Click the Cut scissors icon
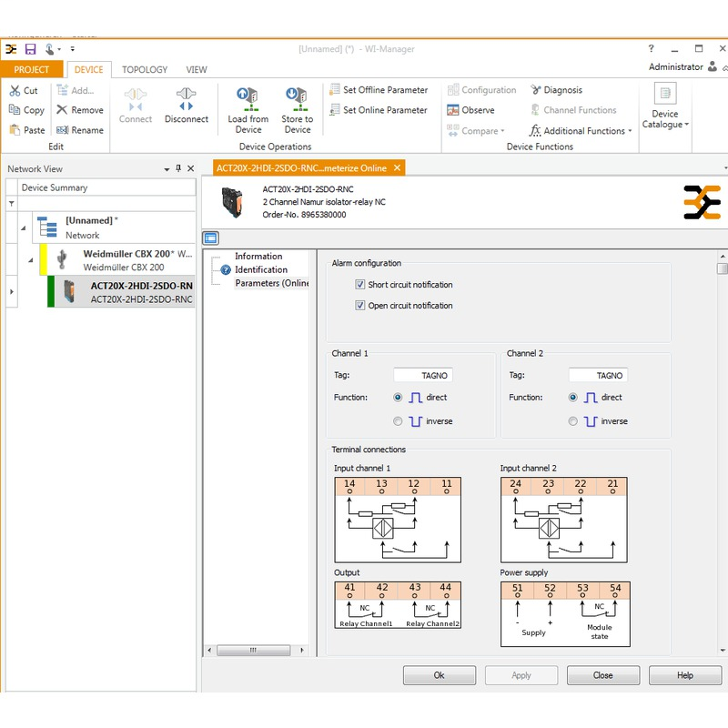 click(x=15, y=90)
